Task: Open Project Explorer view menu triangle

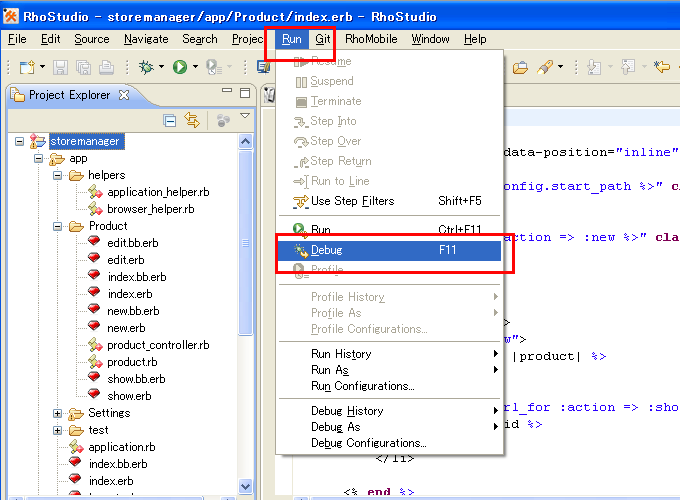Action: (245, 116)
